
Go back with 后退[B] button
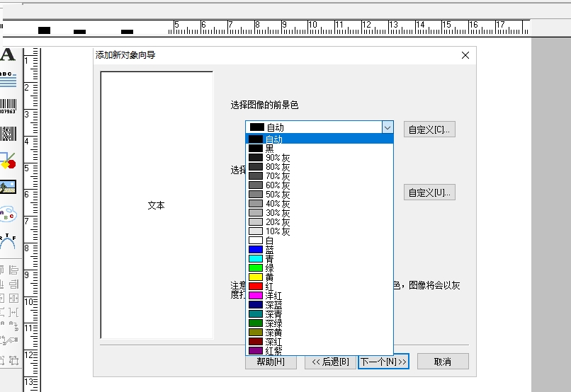tap(330, 362)
